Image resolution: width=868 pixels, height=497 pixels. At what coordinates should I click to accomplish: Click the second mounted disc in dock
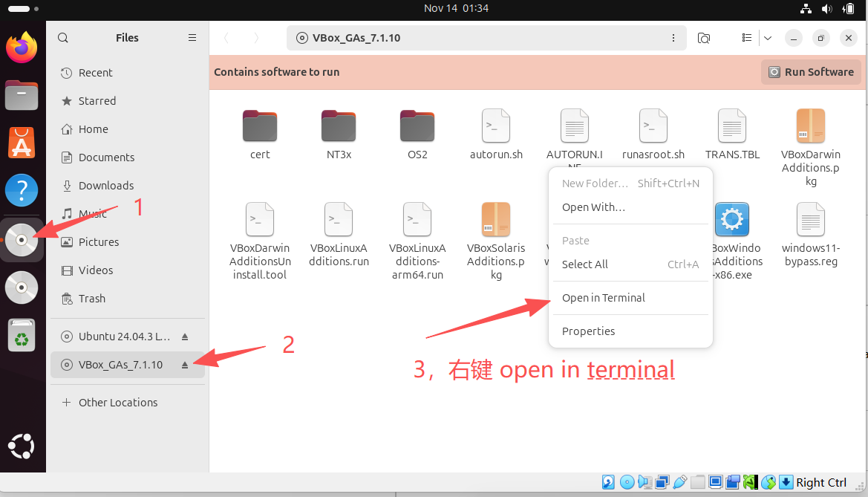pyautogui.click(x=22, y=288)
